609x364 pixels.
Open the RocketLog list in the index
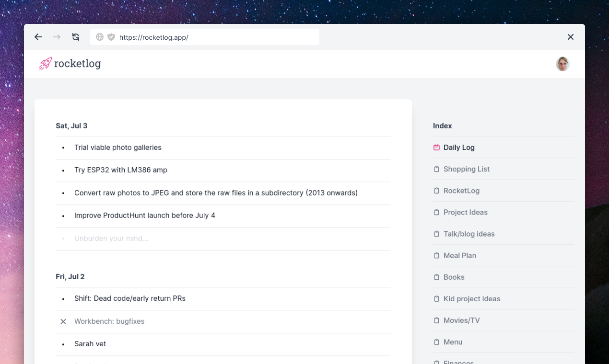[461, 191]
